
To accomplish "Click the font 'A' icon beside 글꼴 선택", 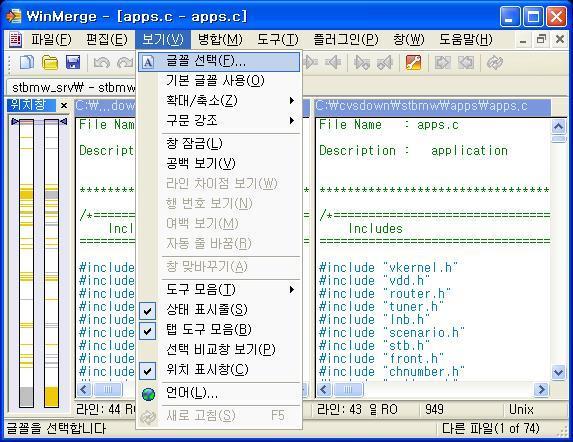I will point(148,62).
